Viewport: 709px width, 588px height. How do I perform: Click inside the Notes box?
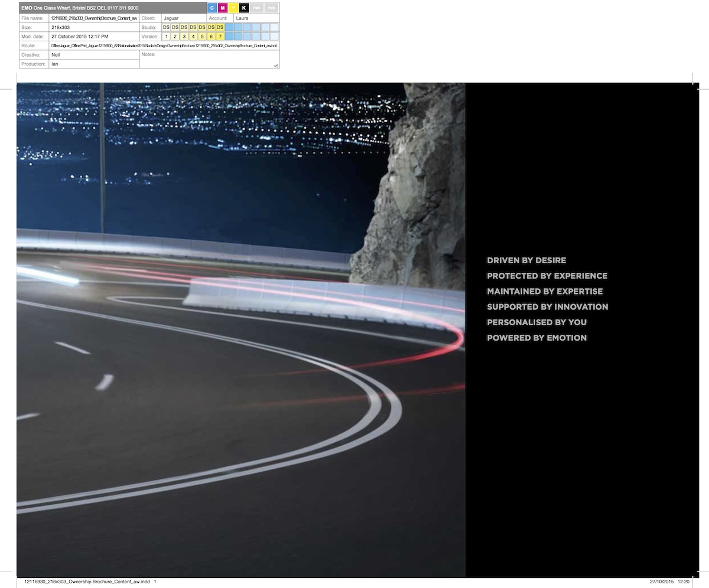pos(210,61)
